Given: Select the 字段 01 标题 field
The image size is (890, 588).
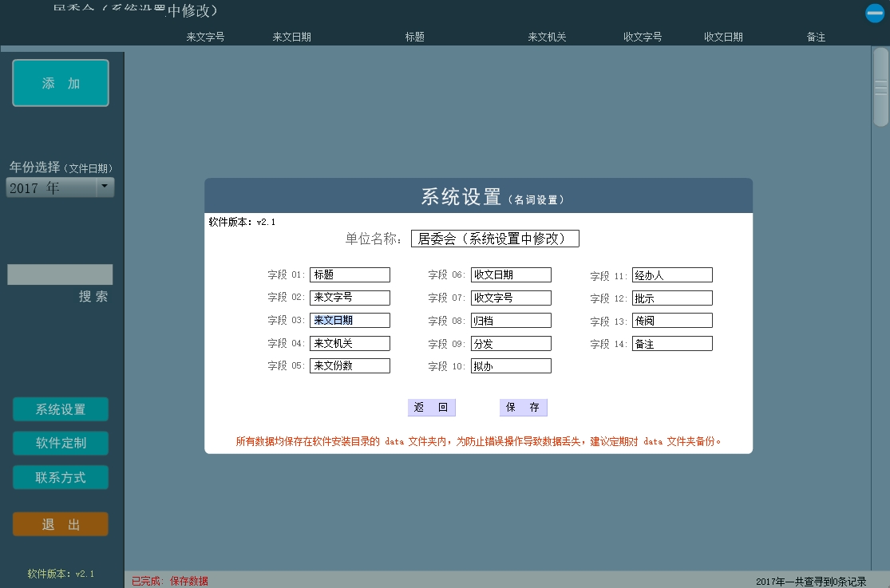Looking at the screenshot, I should pyautogui.click(x=350, y=274).
